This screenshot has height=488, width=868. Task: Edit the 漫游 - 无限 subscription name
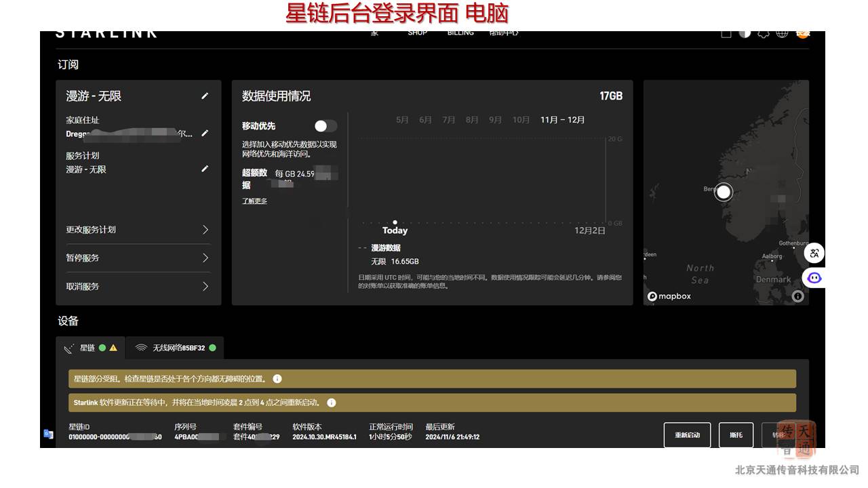click(205, 96)
